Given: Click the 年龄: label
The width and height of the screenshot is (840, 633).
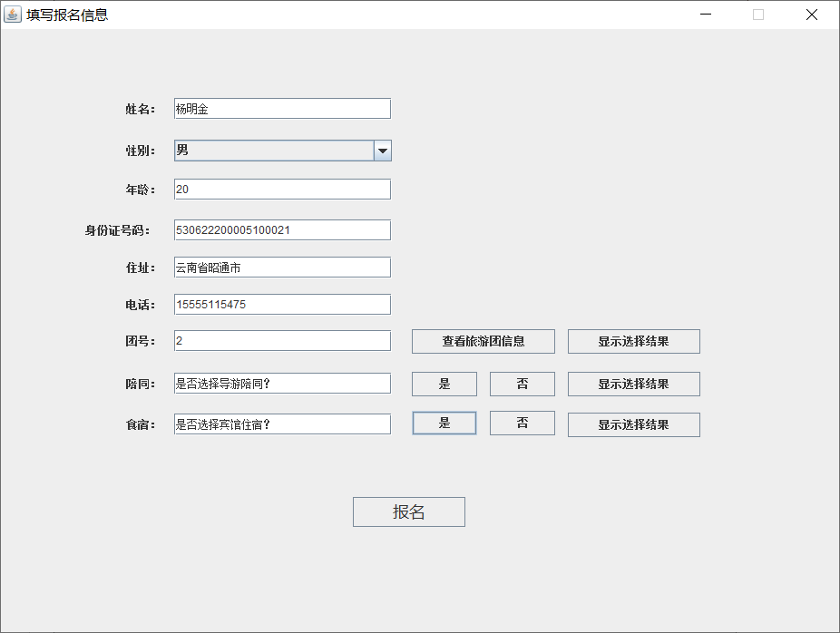Looking at the screenshot, I should pos(141,190).
